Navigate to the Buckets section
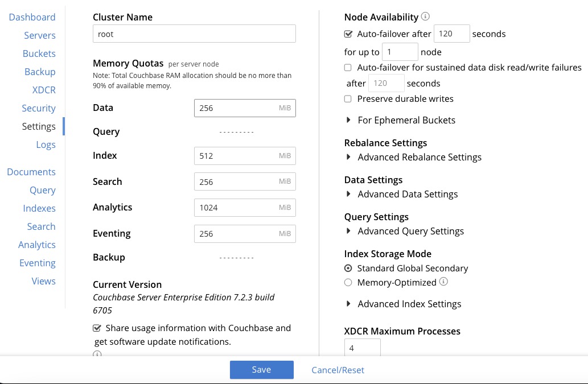The image size is (588, 384). pyautogui.click(x=39, y=53)
